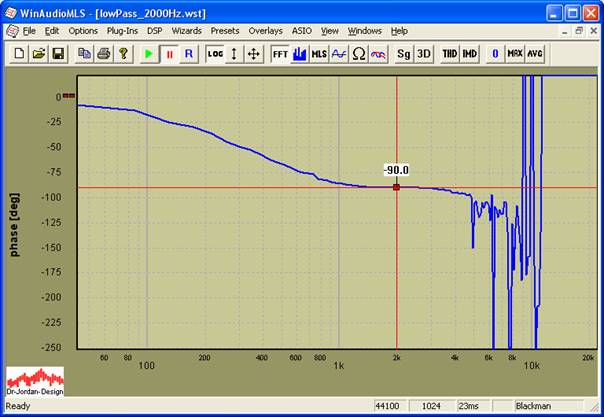
Task: Click the 10k frequency axis label
Action: (x=532, y=365)
